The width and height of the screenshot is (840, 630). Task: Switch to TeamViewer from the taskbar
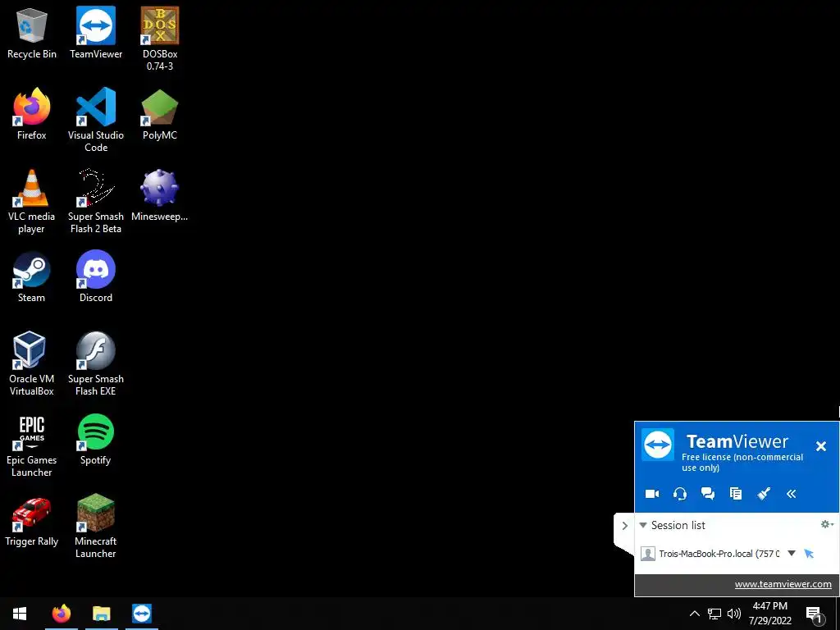tap(142, 614)
